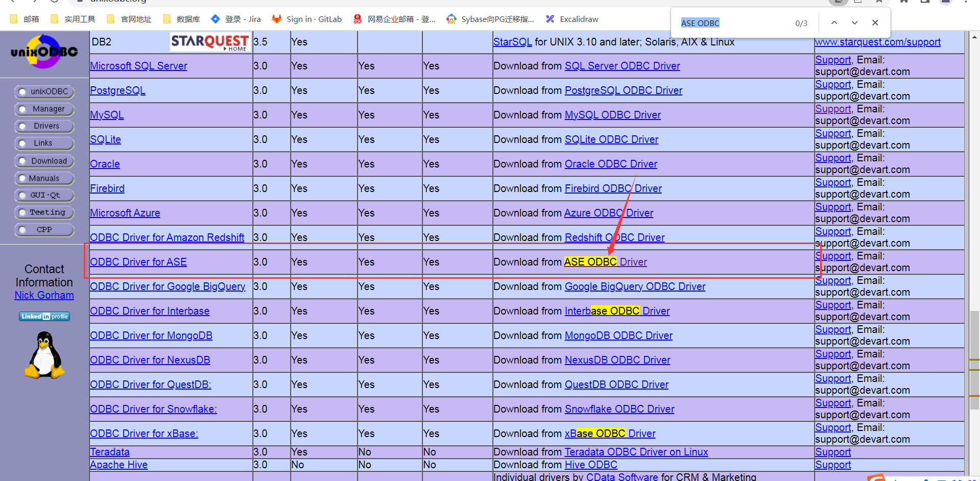The height and width of the screenshot is (481, 980).
Task: Open the CData Software link
Action: (622, 477)
